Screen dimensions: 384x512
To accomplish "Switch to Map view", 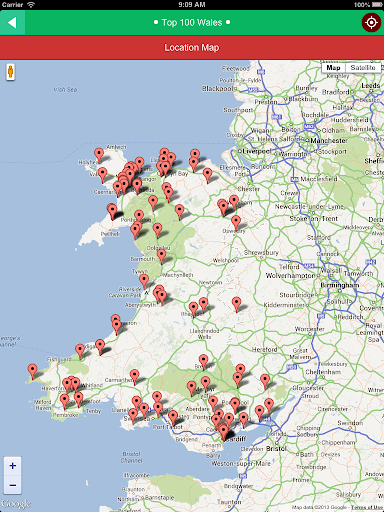I will [333, 68].
